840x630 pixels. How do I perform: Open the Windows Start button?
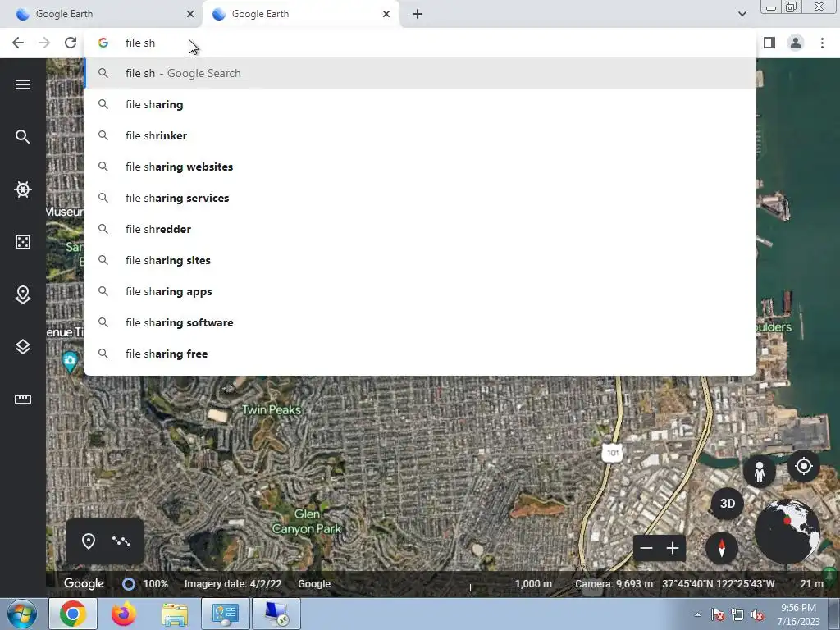[x=21, y=614]
